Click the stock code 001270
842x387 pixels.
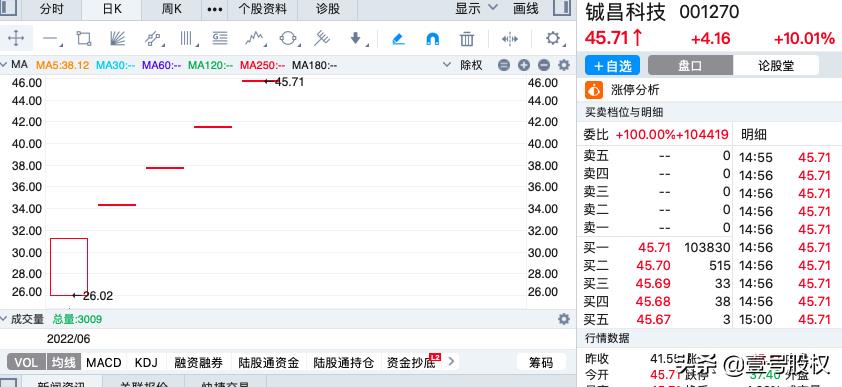coord(709,11)
